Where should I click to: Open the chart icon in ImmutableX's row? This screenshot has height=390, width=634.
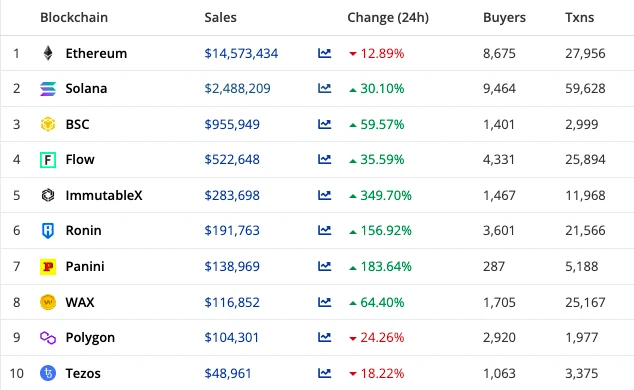(324, 195)
